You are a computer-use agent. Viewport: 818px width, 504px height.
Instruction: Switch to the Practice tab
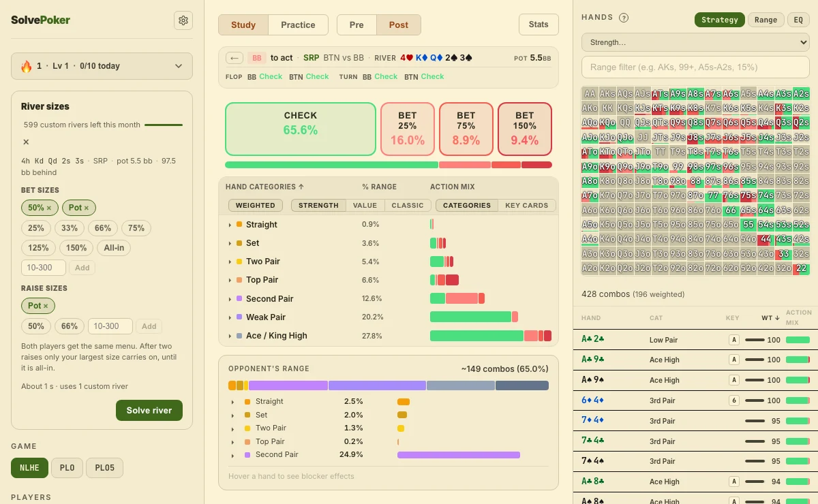coord(298,25)
